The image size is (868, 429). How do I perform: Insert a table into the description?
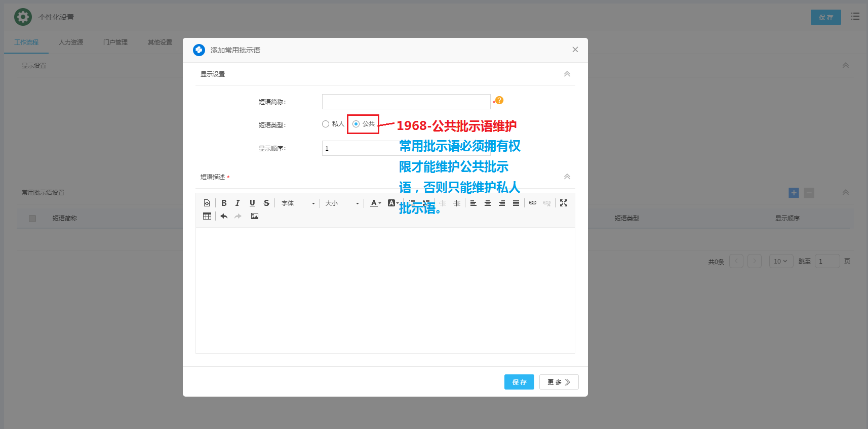207,216
